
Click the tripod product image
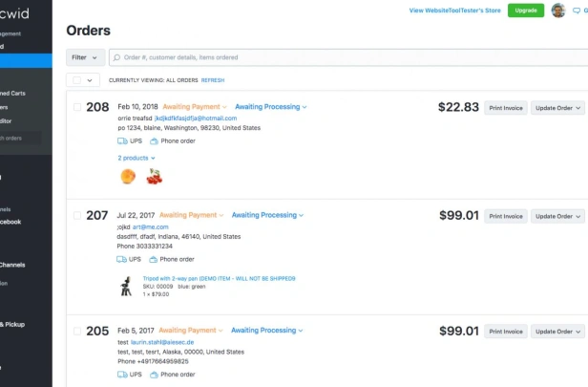[x=126, y=287]
